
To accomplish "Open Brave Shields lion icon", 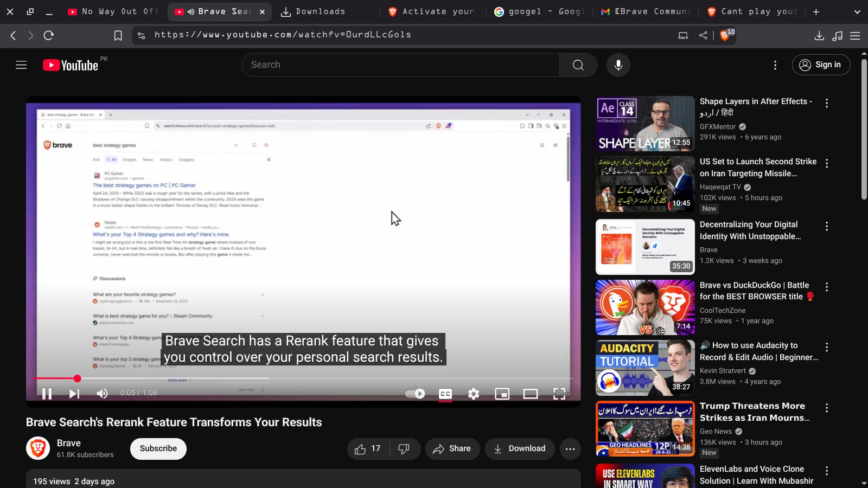I will (x=725, y=35).
